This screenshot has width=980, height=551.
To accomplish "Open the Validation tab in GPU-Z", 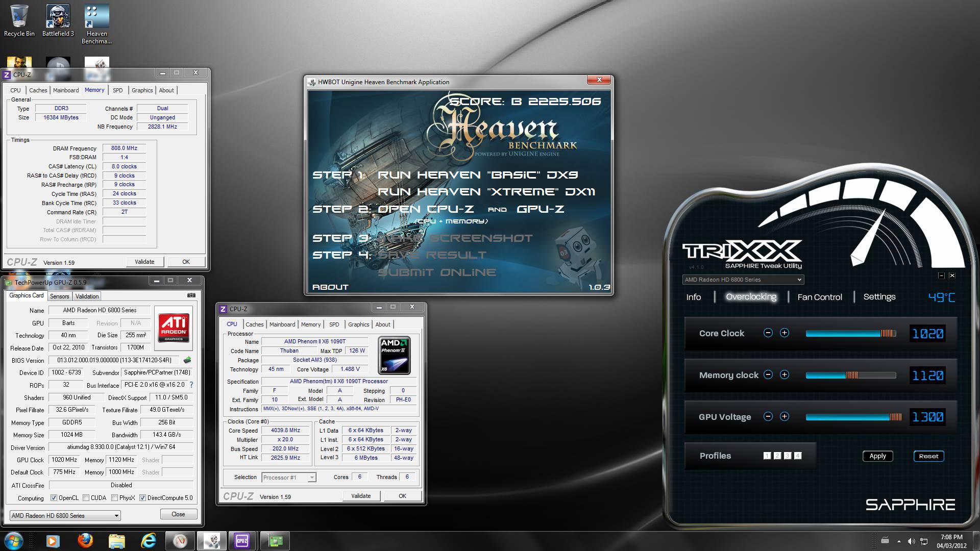I will (x=87, y=296).
